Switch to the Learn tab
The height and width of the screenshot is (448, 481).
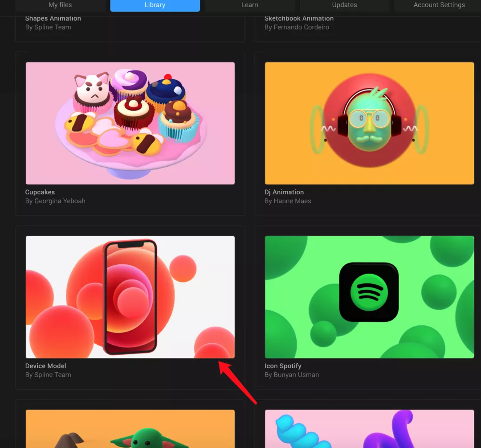click(249, 5)
